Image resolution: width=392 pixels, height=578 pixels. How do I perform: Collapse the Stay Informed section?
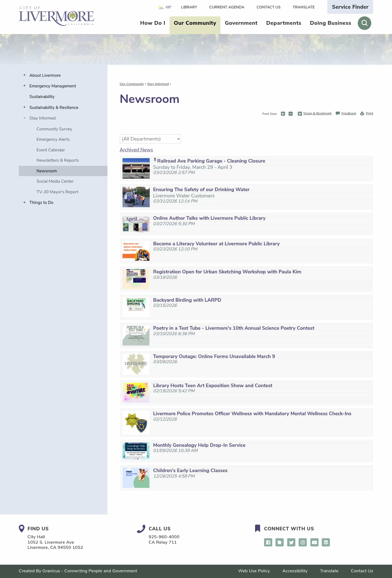24,118
